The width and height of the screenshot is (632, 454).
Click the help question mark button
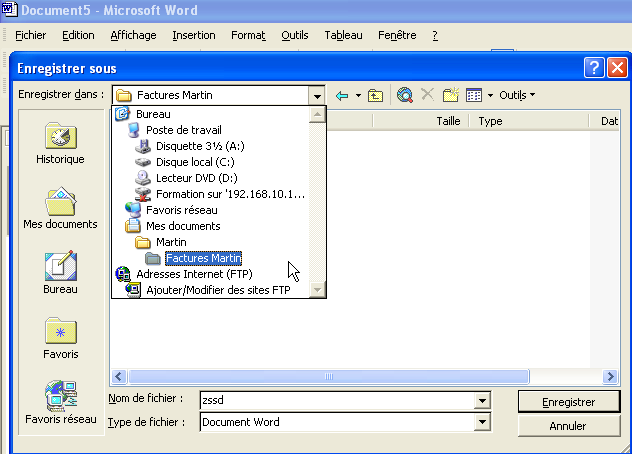[x=594, y=68]
